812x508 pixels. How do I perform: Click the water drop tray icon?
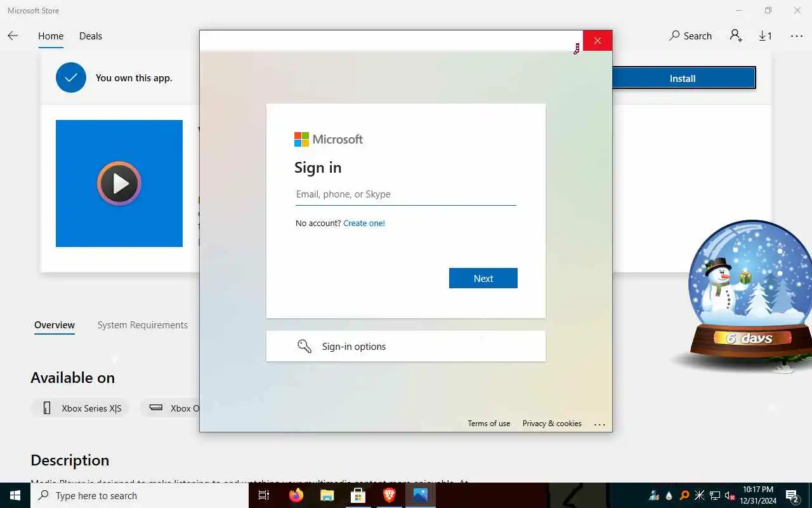(669, 495)
